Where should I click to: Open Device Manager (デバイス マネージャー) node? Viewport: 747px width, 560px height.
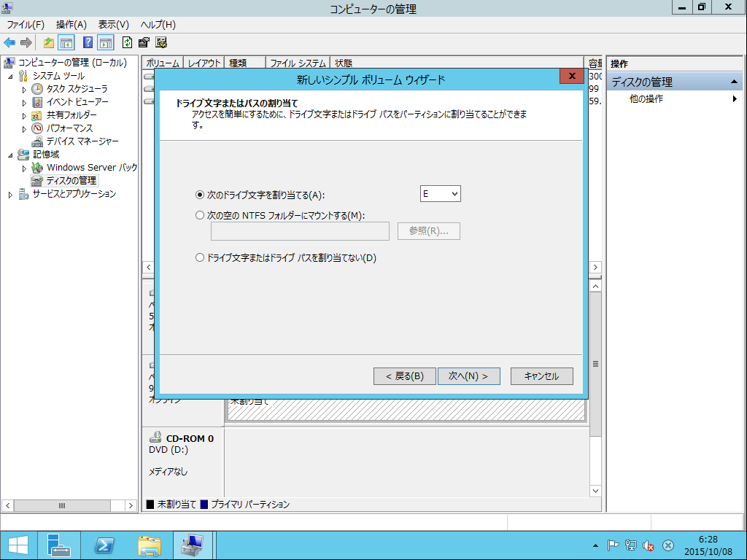pos(82,141)
